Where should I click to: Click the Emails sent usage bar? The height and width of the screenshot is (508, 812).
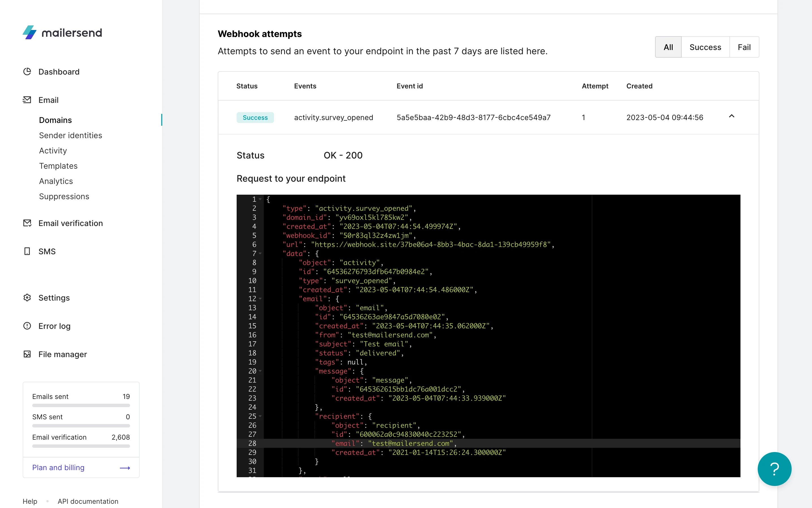click(81, 405)
